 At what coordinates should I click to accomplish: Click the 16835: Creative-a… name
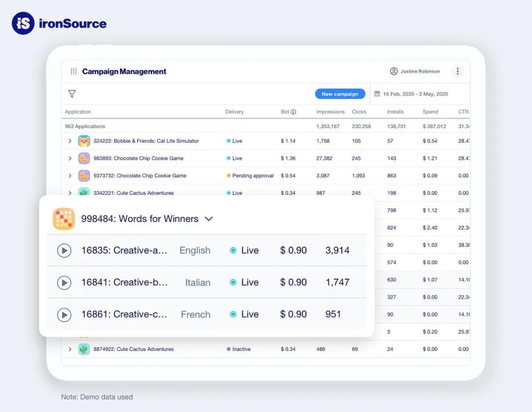124,250
